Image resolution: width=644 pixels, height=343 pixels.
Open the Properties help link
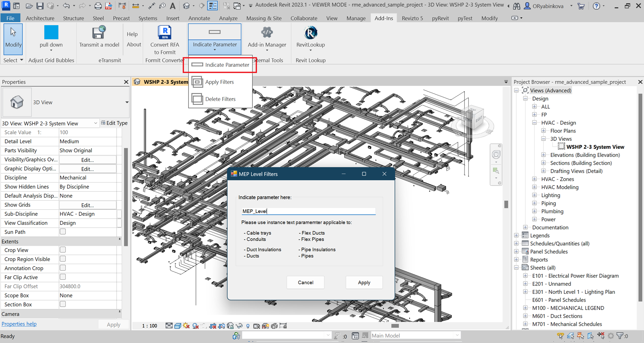point(19,324)
